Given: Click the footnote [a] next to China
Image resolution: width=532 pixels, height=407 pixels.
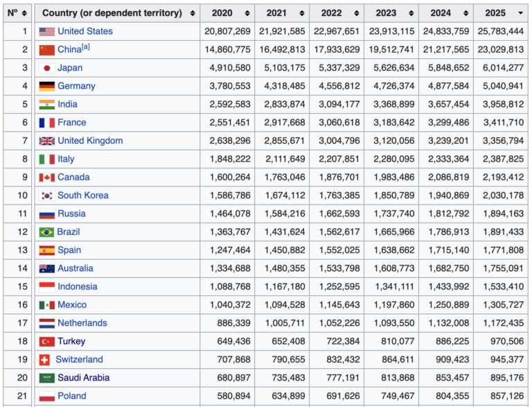Looking at the screenshot, I should (86, 47).
